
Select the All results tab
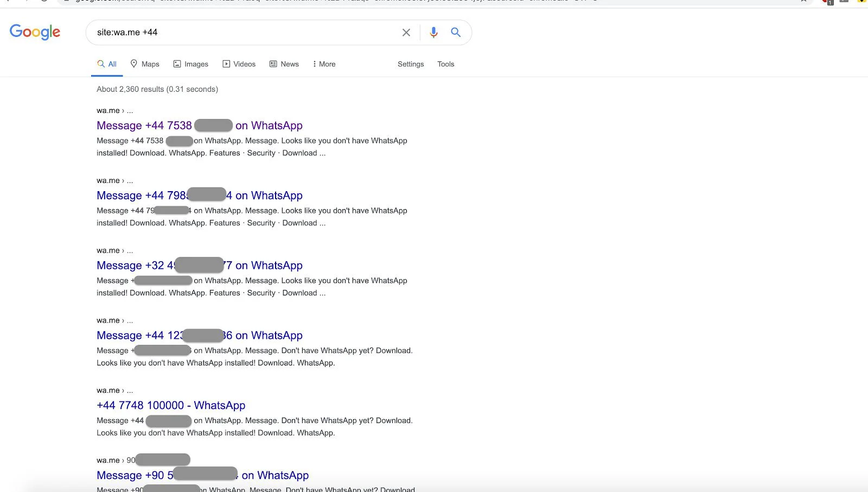click(107, 64)
